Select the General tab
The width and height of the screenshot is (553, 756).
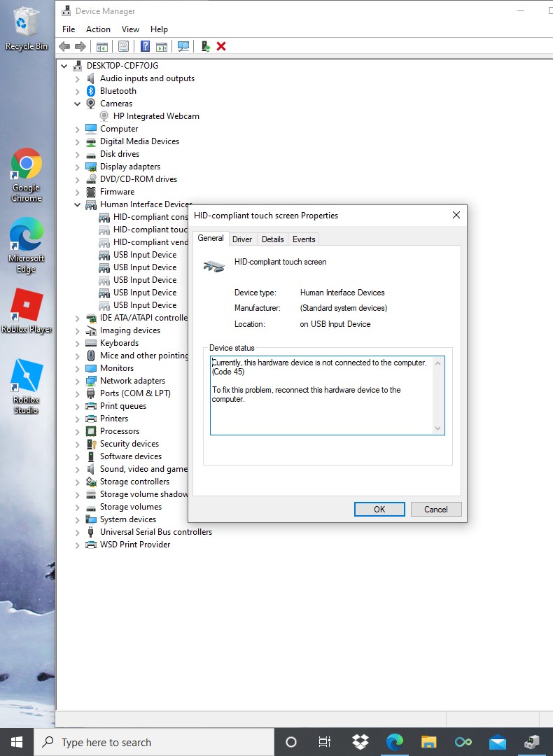tap(211, 238)
